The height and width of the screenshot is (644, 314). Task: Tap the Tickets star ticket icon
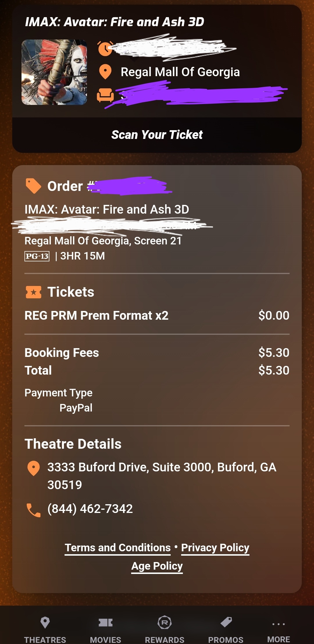[x=33, y=292]
